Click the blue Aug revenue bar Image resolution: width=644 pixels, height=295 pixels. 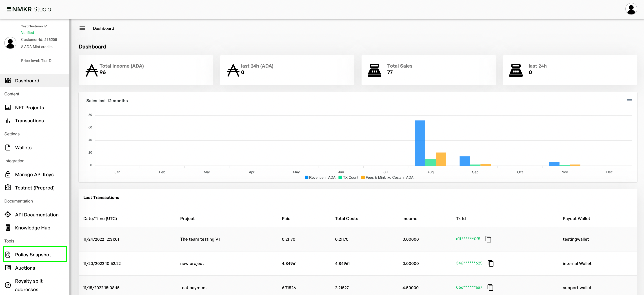(420, 143)
